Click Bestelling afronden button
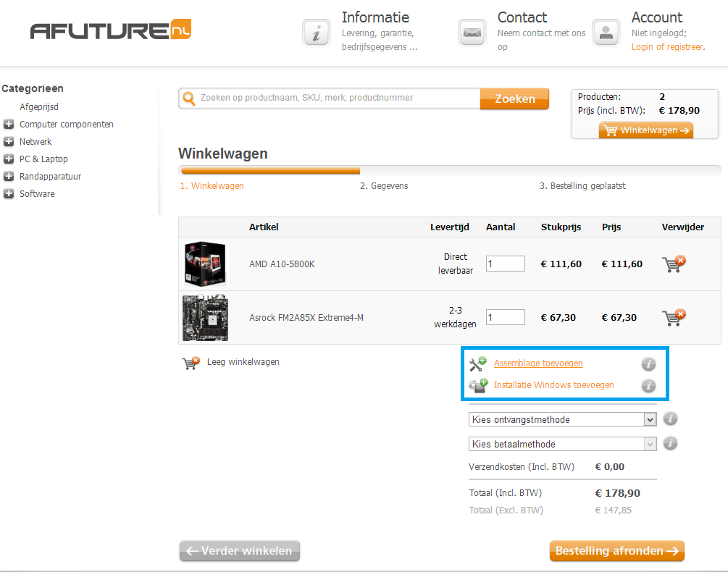Image resolution: width=728 pixels, height=580 pixels. click(617, 551)
